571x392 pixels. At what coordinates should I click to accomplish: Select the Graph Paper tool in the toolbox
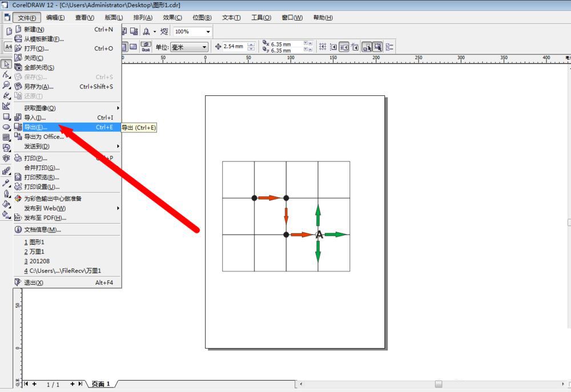tap(6, 137)
